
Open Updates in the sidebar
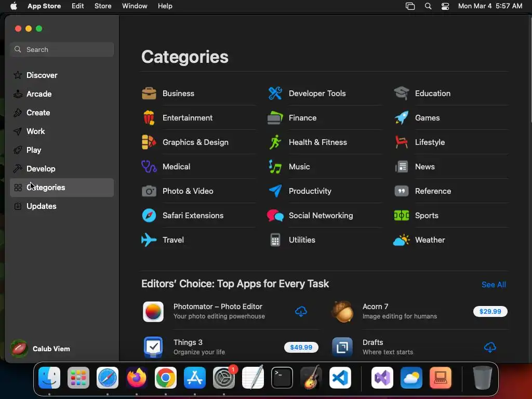62,206
